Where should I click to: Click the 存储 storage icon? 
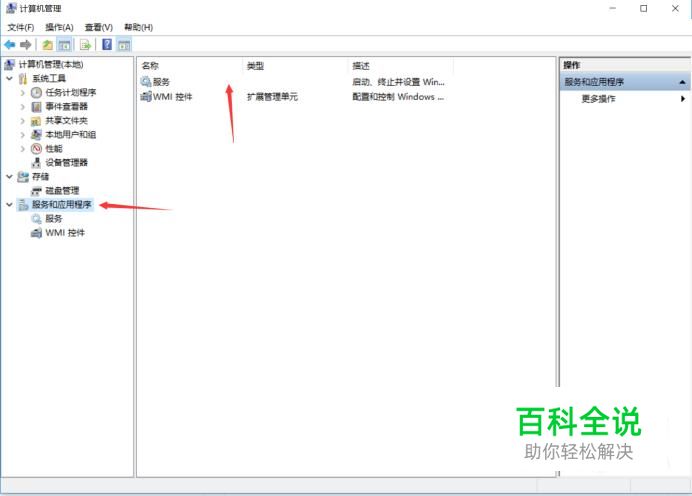[x=23, y=177]
